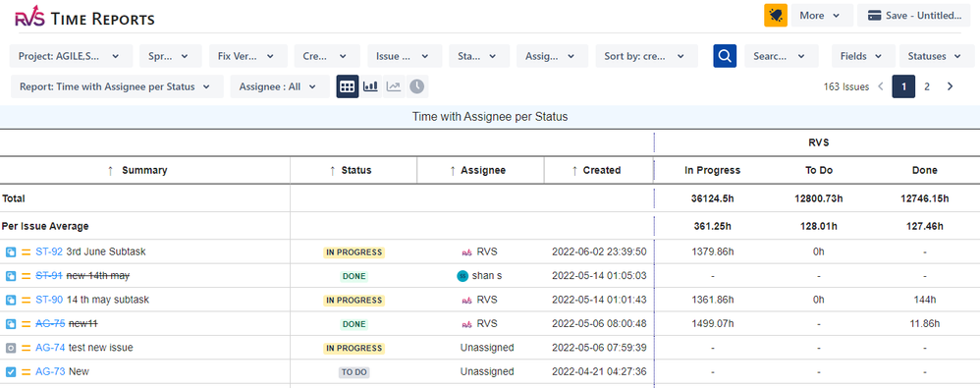Sort by Summary column arrow
The height and width of the screenshot is (388, 980).
click(111, 171)
